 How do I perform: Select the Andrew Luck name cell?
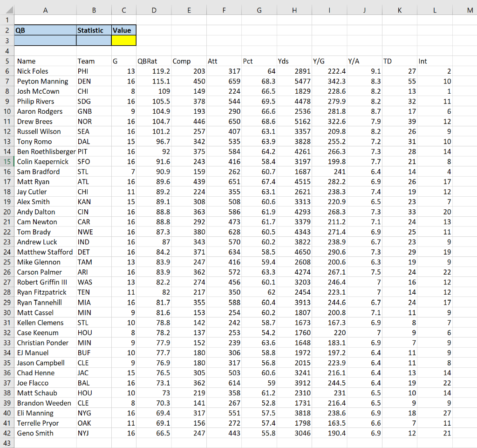(x=45, y=242)
